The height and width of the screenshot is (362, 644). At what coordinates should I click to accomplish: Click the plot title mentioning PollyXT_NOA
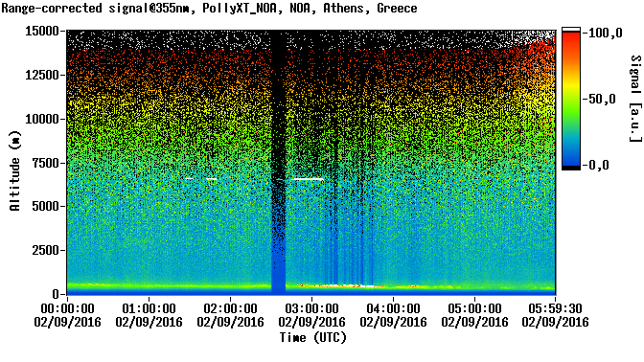209,9
